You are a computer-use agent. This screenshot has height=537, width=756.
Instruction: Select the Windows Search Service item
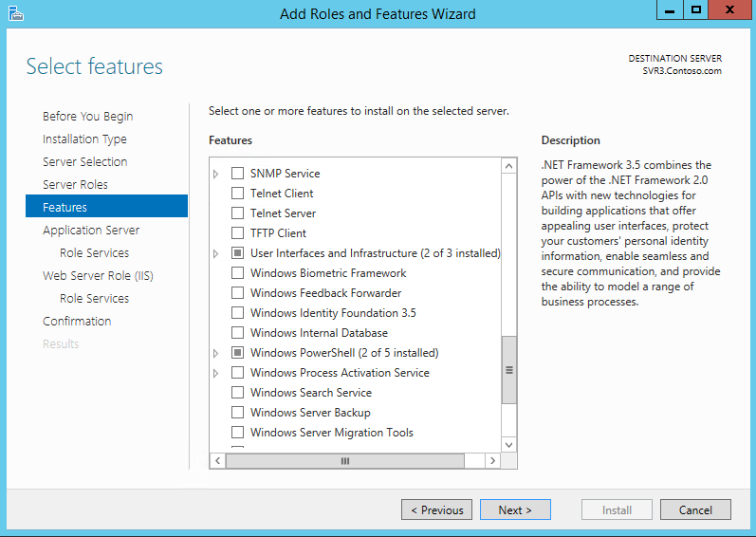[x=310, y=393]
